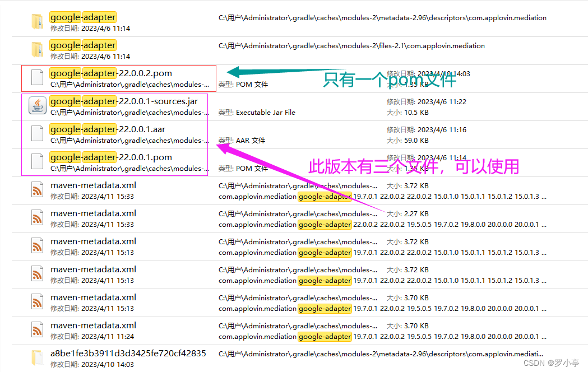Click the '3.70 KB' size in the 11:24 maven-metadata row
588x372 pixels.
pos(416,326)
